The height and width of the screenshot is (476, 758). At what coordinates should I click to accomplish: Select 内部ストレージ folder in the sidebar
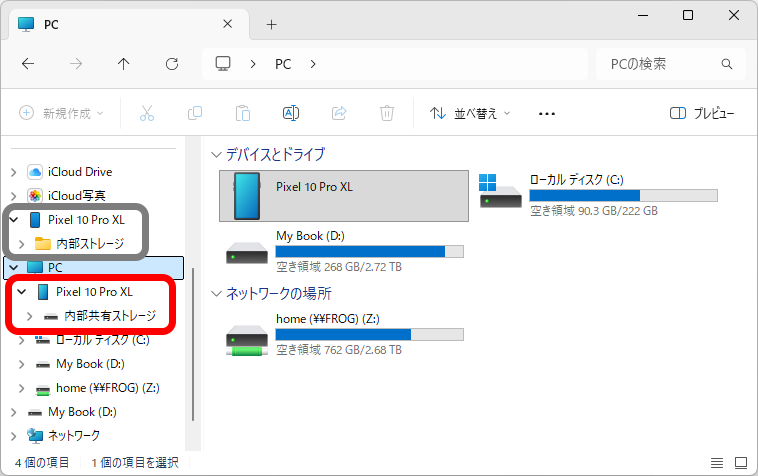[90, 244]
